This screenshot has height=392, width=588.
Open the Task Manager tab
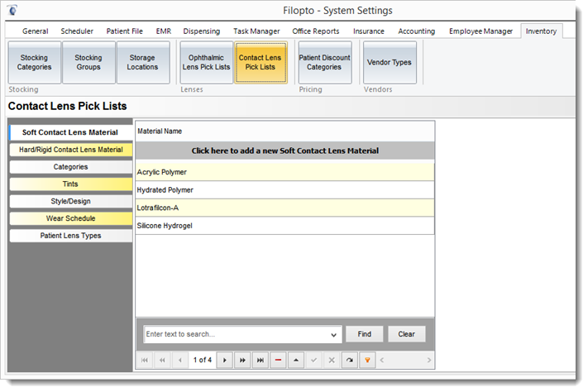pos(256,31)
